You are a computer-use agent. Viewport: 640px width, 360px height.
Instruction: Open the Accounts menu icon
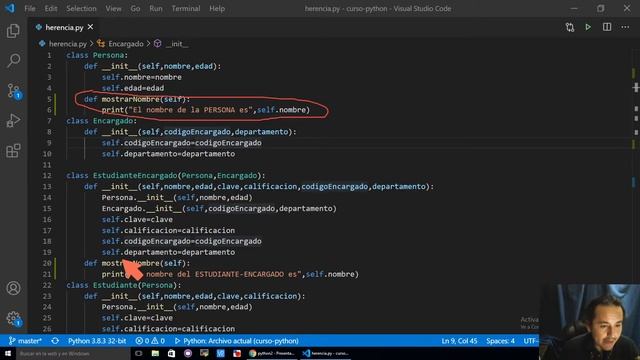[13, 288]
